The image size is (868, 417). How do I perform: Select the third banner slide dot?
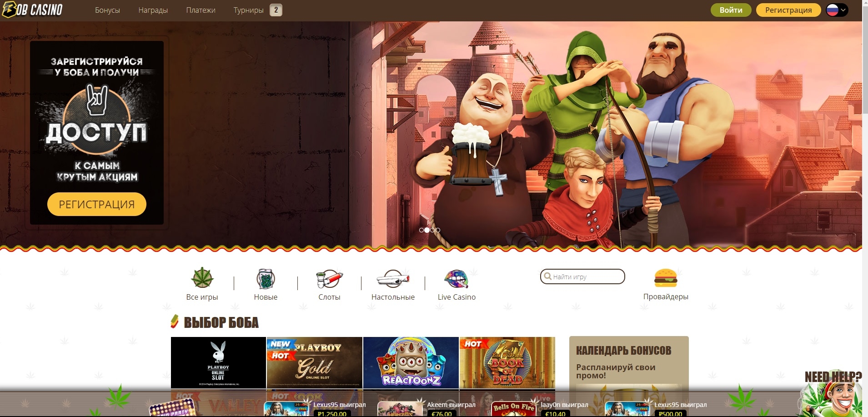point(432,230)
